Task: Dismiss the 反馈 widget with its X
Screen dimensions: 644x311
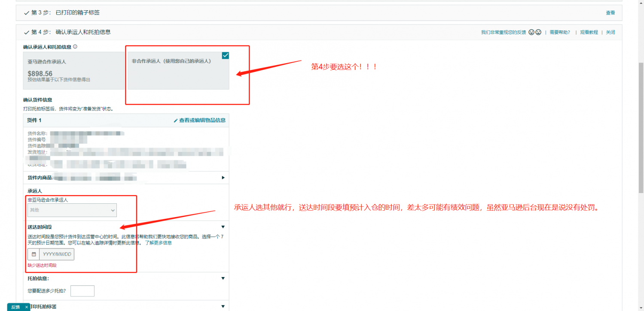Action: tap(27, 307)
